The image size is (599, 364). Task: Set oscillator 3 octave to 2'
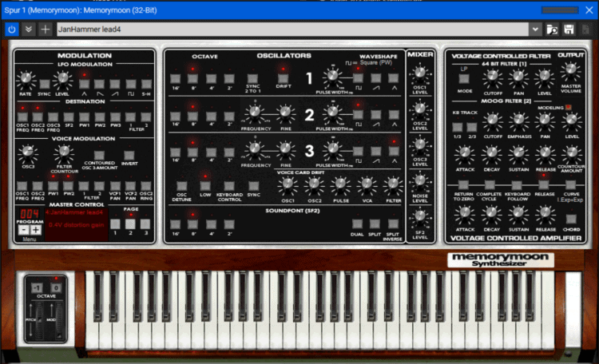click(229, 152)
